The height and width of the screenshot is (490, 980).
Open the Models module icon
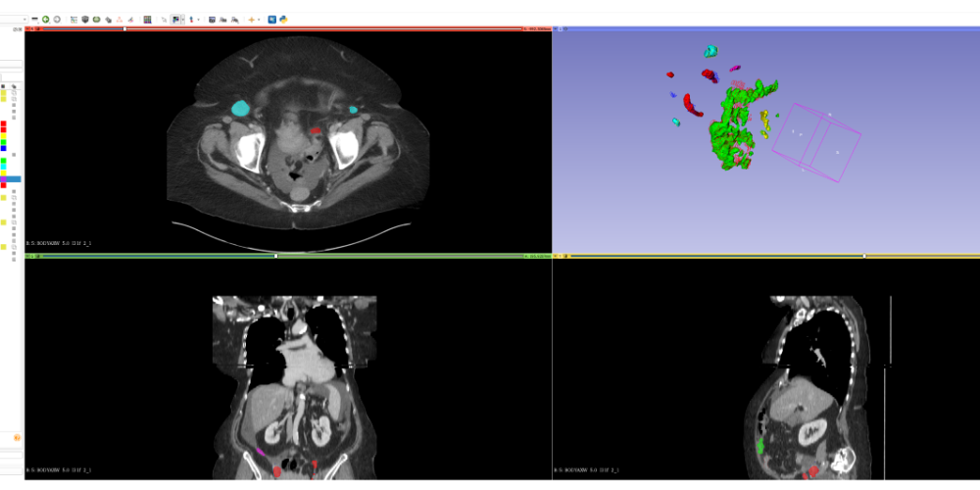click(x=96, y=20)
